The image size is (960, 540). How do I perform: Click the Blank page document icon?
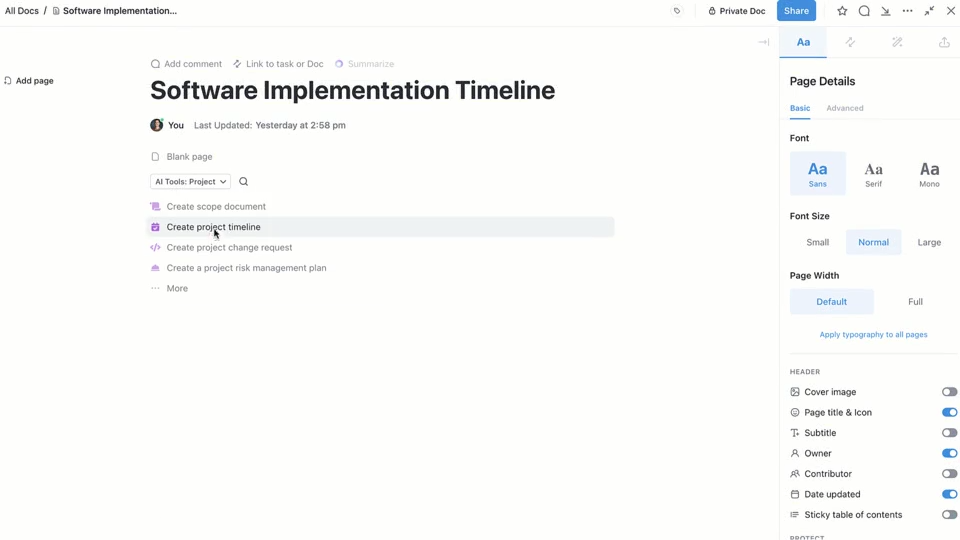tap(156, 157)
